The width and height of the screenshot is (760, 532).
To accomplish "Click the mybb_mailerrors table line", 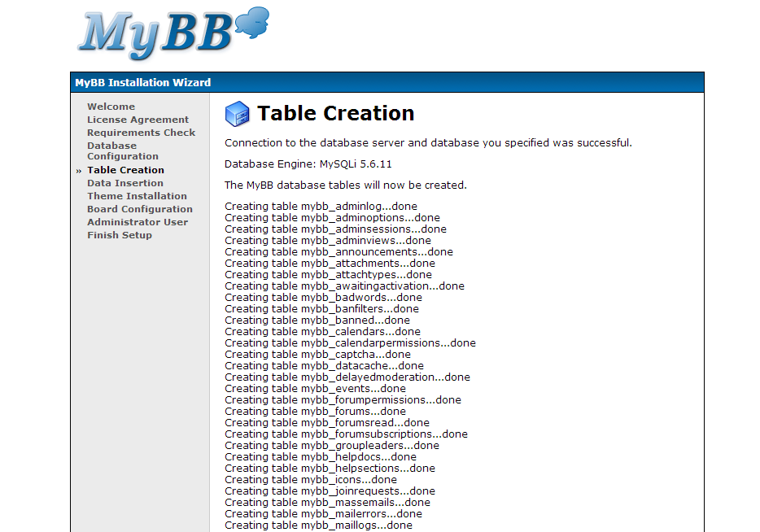I will 323,514.
